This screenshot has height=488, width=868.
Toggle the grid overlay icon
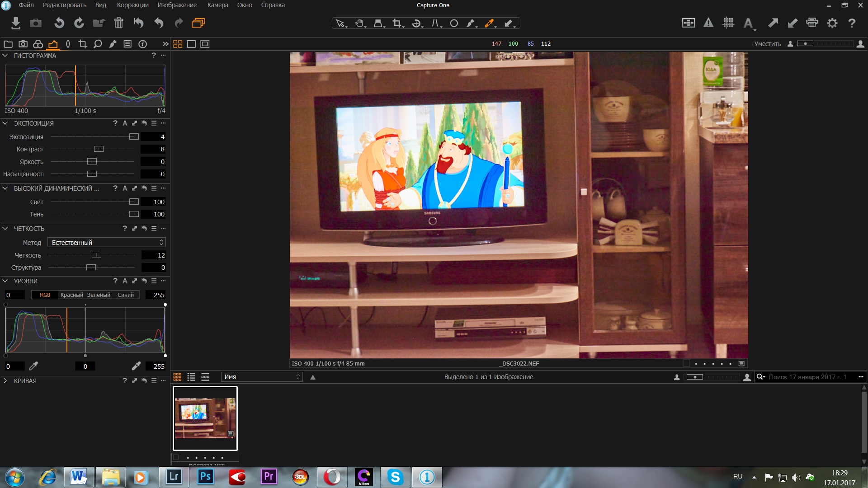(728, 23)
